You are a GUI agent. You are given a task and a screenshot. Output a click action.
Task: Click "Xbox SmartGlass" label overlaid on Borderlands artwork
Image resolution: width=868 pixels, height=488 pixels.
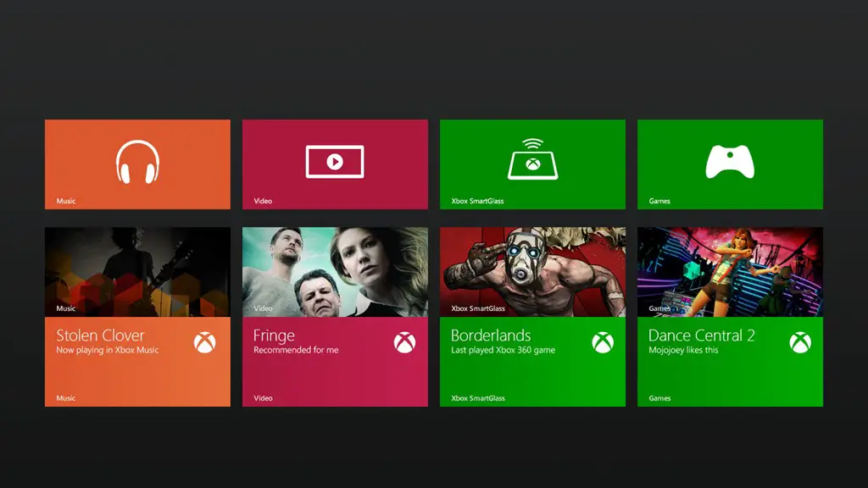pyautogui.click(x=478, y=308)
